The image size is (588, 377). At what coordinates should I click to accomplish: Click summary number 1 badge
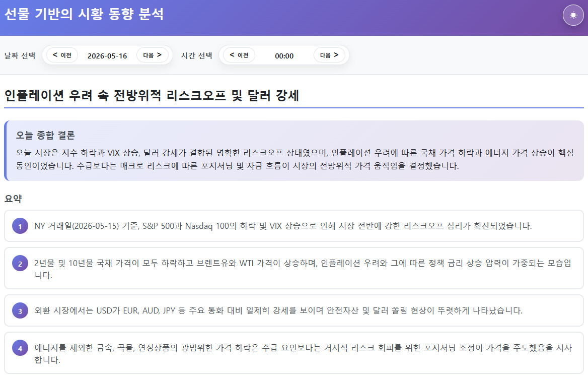tap(20, 226)
